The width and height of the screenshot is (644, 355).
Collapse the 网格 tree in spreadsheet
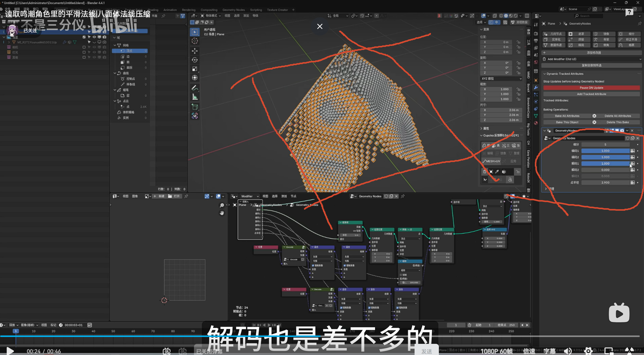click(x=115, y=45)
